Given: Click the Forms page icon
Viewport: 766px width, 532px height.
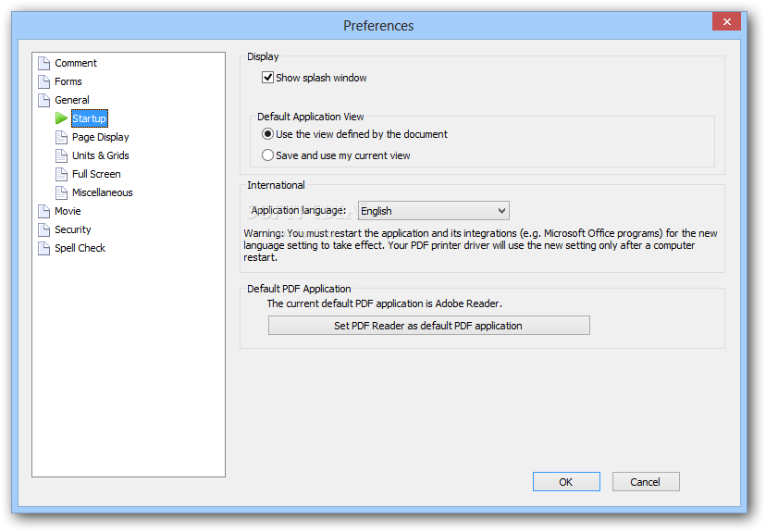Looking at the screenshot, I should (44, 81).
